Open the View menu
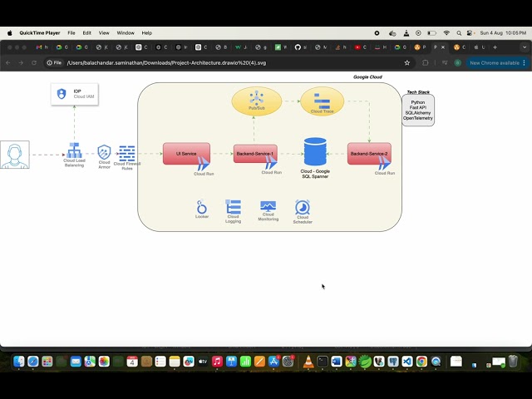Screen dimensions: 532x399 [x=104, y=33]
